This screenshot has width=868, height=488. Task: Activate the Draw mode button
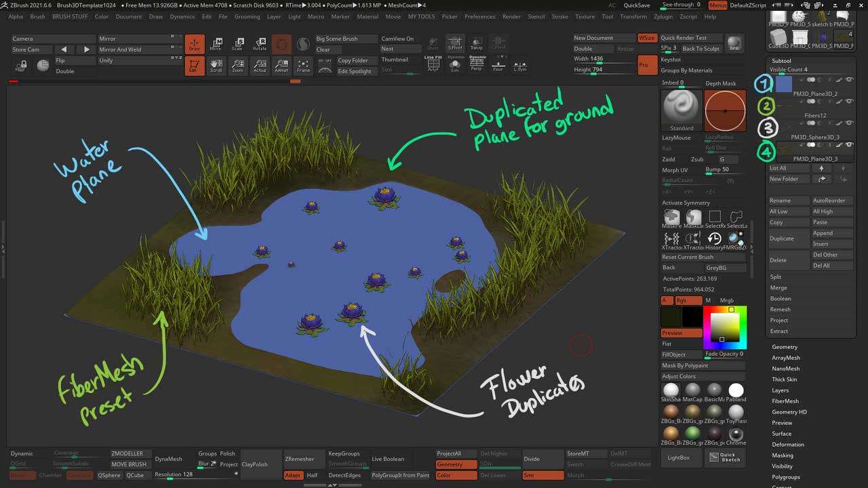pyautogui.click(x=195, y=44)
